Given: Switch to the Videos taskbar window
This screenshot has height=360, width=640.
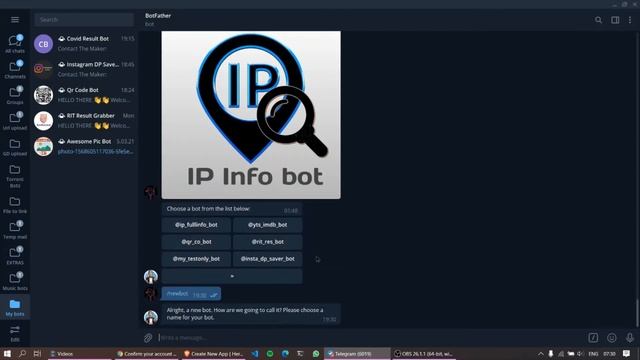Looking at the screenshot, I should [x=79, y=354].
